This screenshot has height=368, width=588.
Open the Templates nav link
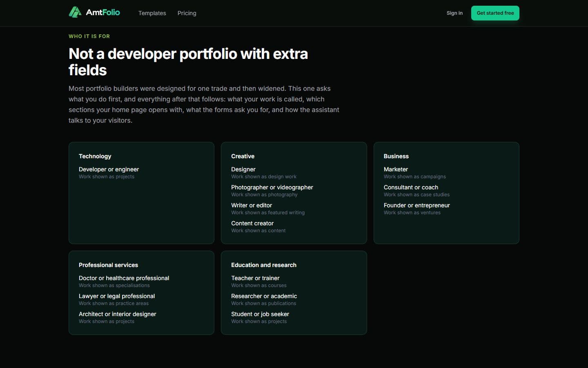[x=152, y=13]
